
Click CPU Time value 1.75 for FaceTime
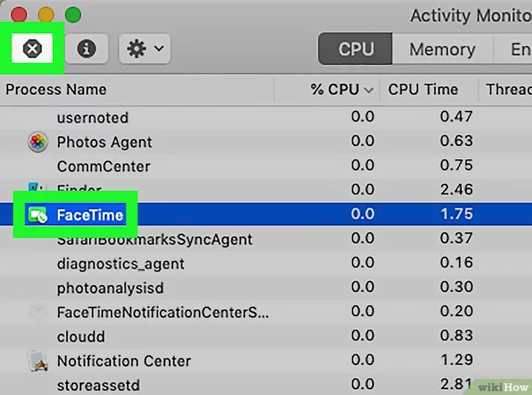456,214
